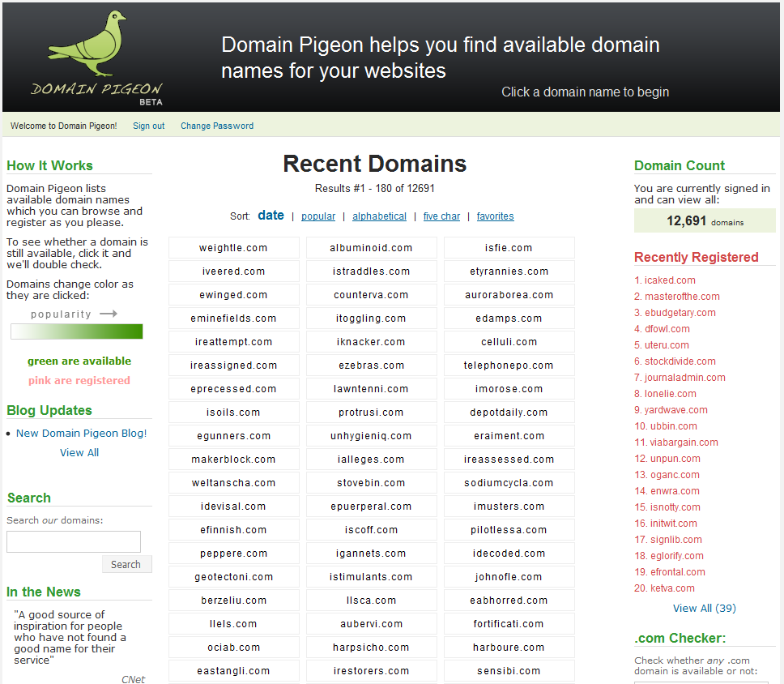The image size is (784, 684).
Task: Open viabargain.com in registered list
Action: pyautogui.click(x=684, y=442)
